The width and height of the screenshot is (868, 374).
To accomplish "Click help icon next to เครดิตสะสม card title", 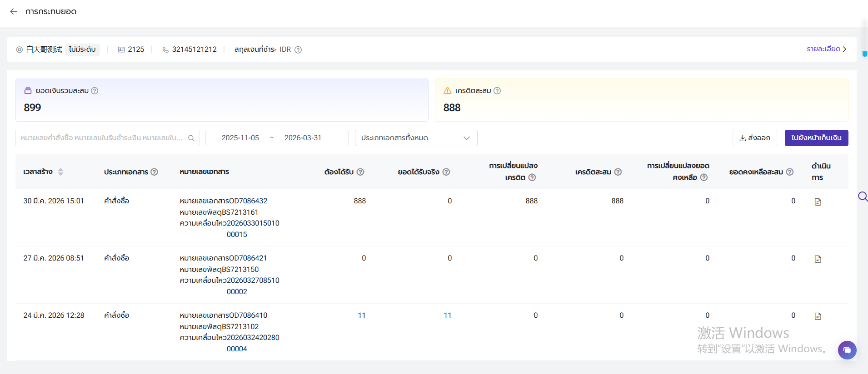I will 497,91.
